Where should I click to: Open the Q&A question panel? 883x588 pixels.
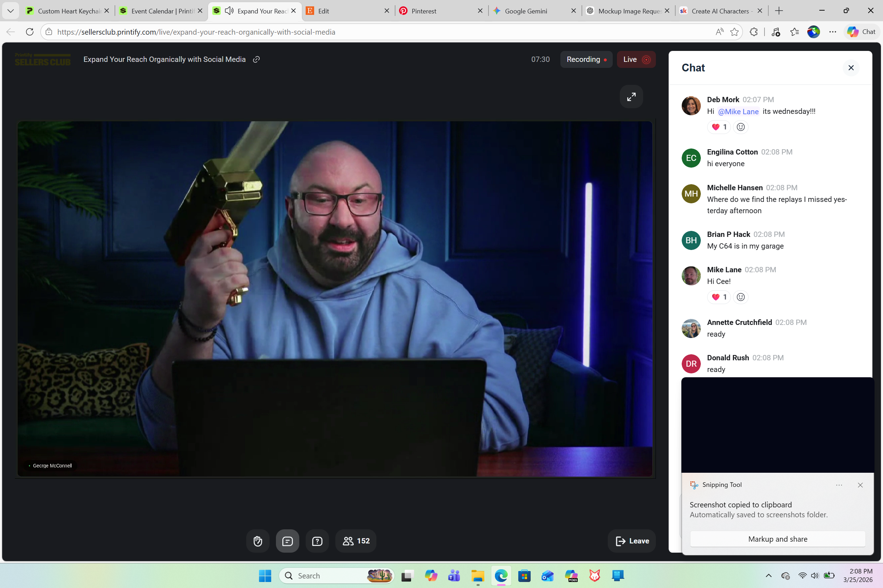tap(317, 541)
